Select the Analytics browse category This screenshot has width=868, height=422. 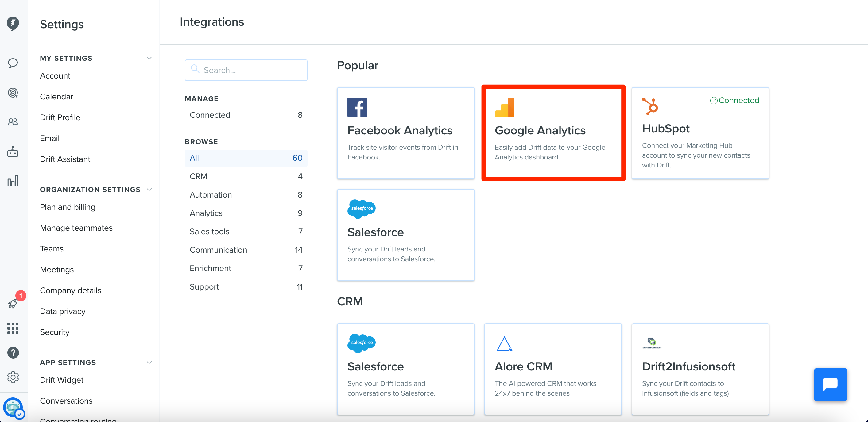point(246,213)
